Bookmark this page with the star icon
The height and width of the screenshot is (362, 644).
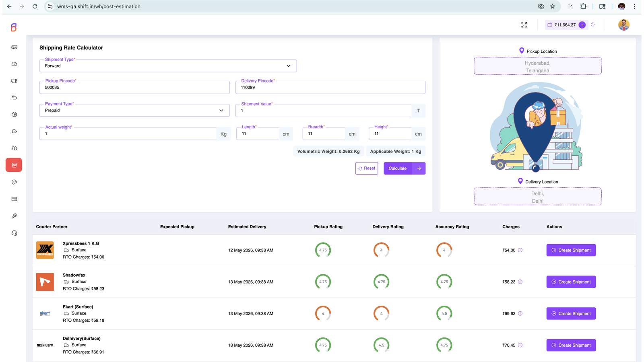[553, 6]
